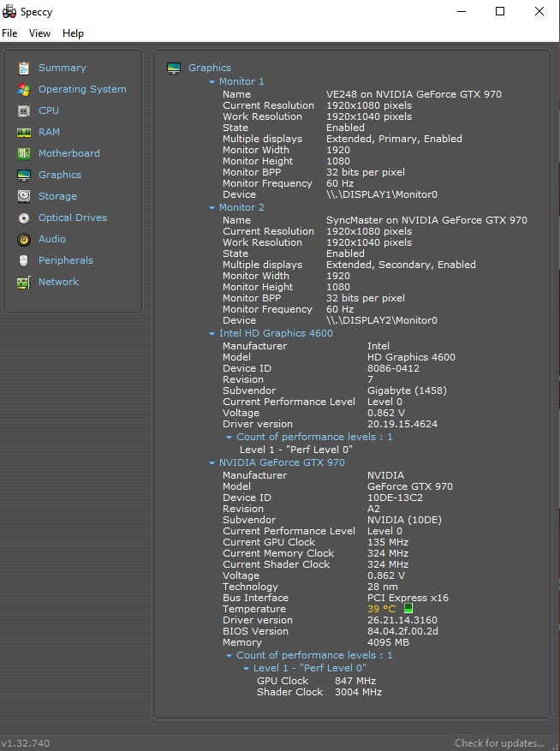Click the Motherboard icon in sidebar
This screenshot has width=560, height=751.
pyautogui.click(x=23, y=153)
